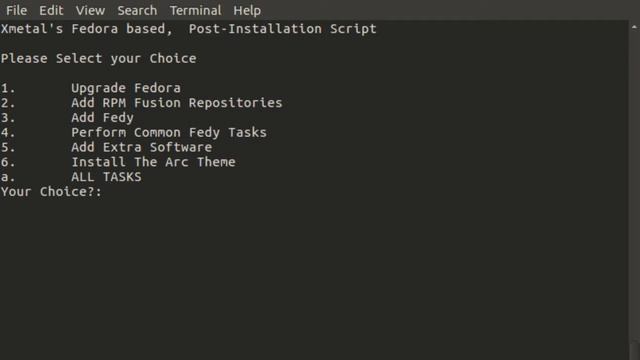
Task: Open the File menu
Action: [16, 10]
